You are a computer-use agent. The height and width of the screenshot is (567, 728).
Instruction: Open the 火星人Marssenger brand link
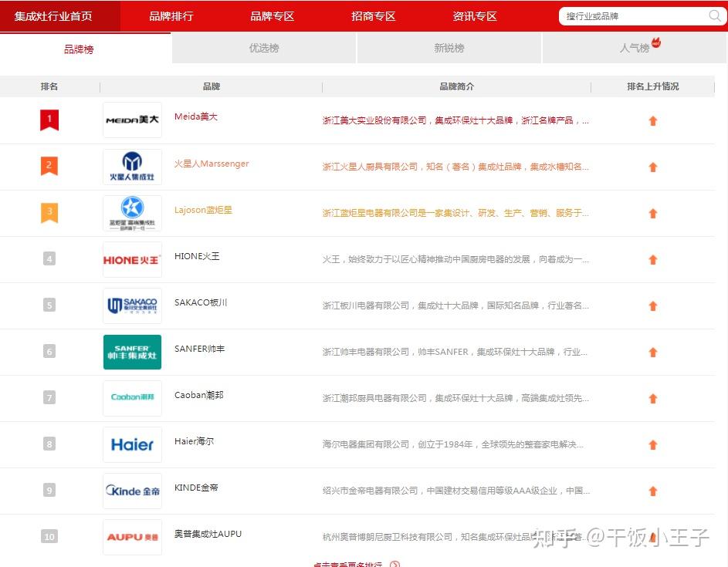coord(212,164)
